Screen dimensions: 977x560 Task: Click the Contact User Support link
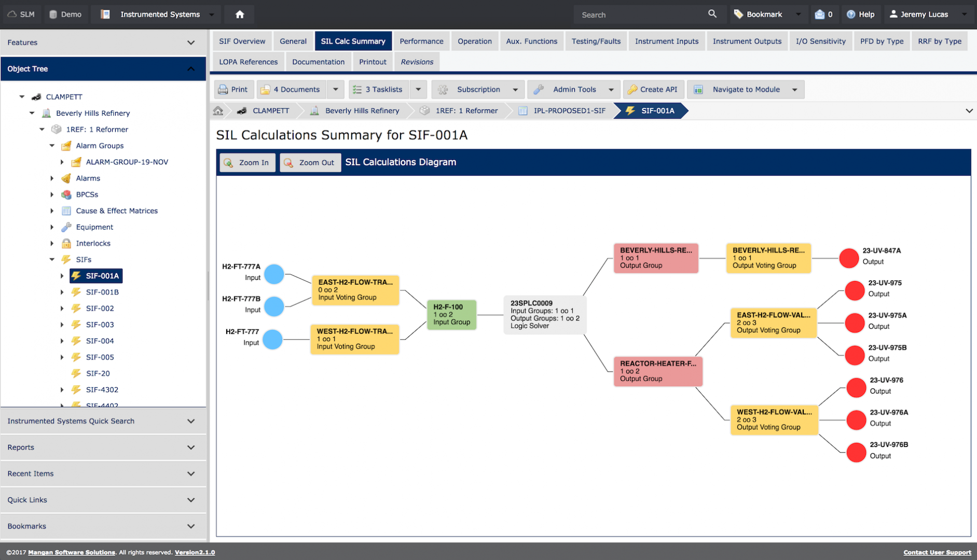(937, 552)
